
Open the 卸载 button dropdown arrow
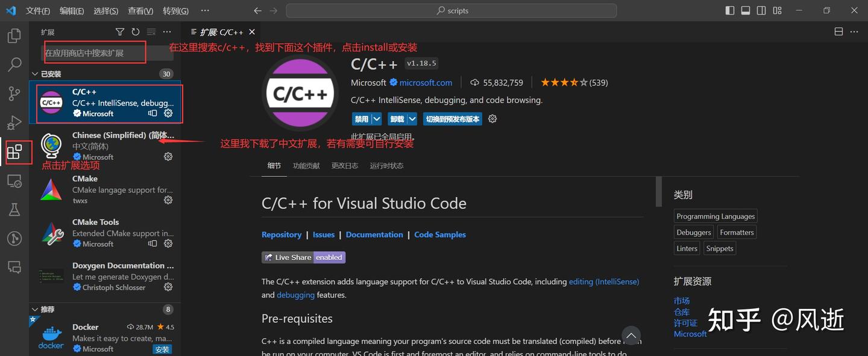(x=411, y=119)
